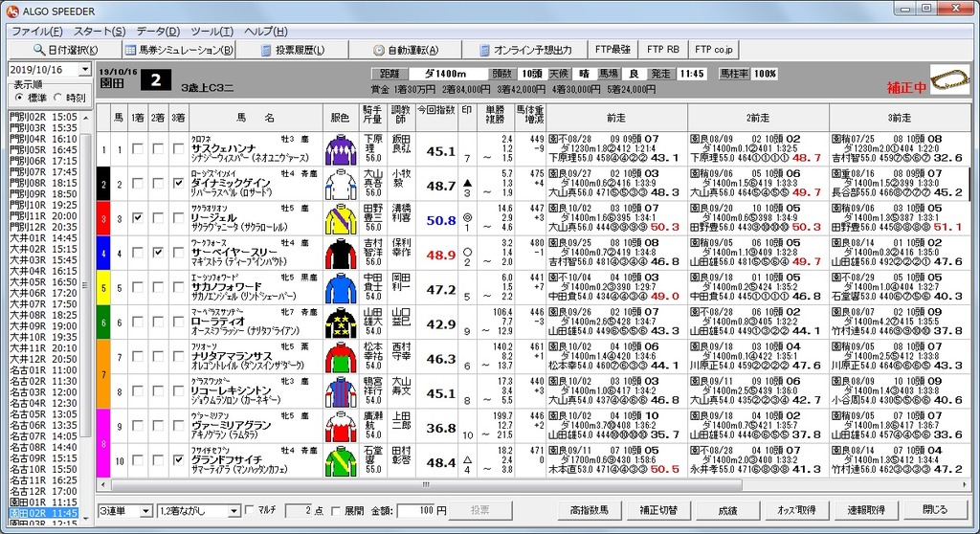
Task: Select 大井01R 14:45 in race list
Action: [44, 238]
